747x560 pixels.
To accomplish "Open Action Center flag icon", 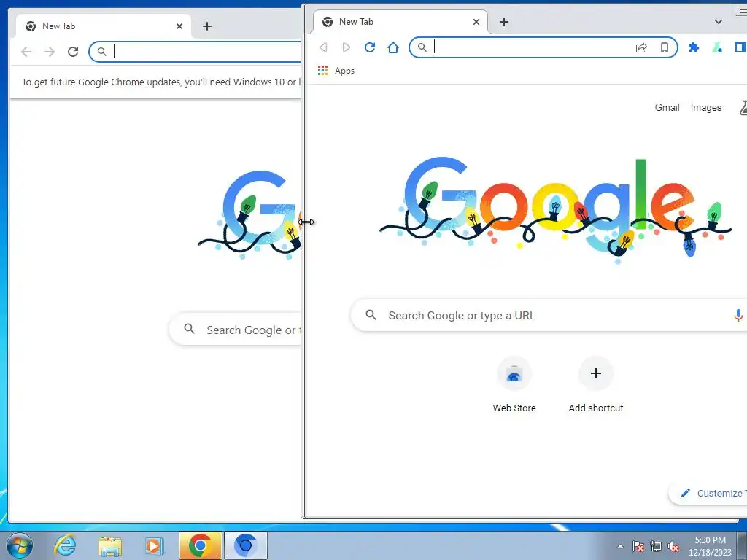I will pos(638,546).
